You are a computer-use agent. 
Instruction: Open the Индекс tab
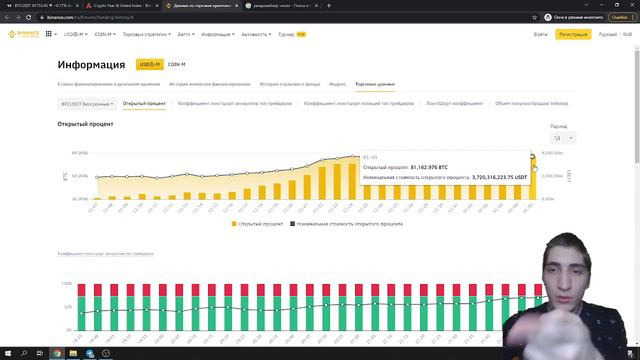point(338,84)
